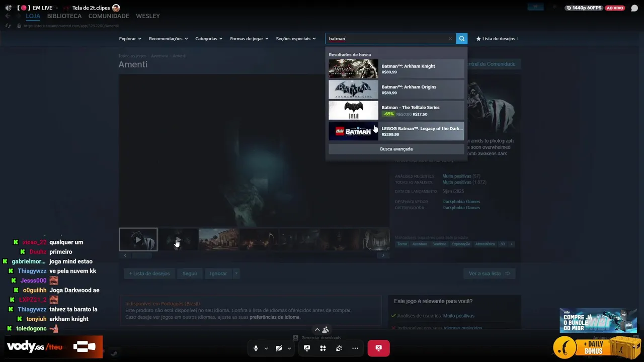Open Batman - The Telltale Series result

point(396,111)
